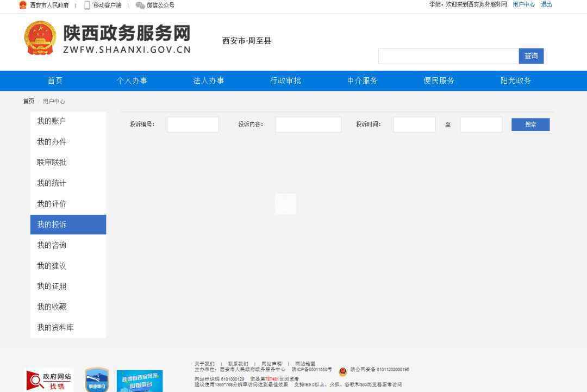Image resolution: width=587 pixels, height=392 pixels.
Task: Click the 事业单位 shield badge
Action: point(97,380)
